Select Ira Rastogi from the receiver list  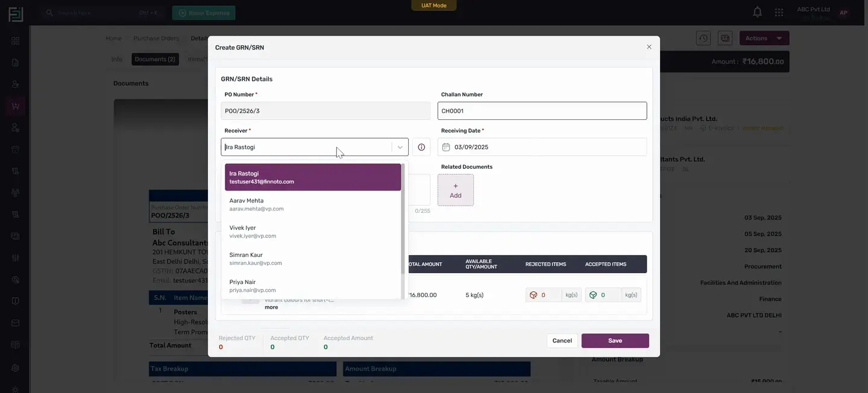tap(313, 177)
